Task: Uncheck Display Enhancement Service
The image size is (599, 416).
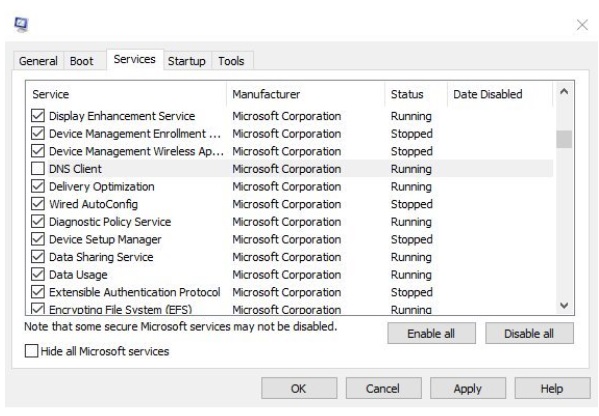Action: point(38,116)
